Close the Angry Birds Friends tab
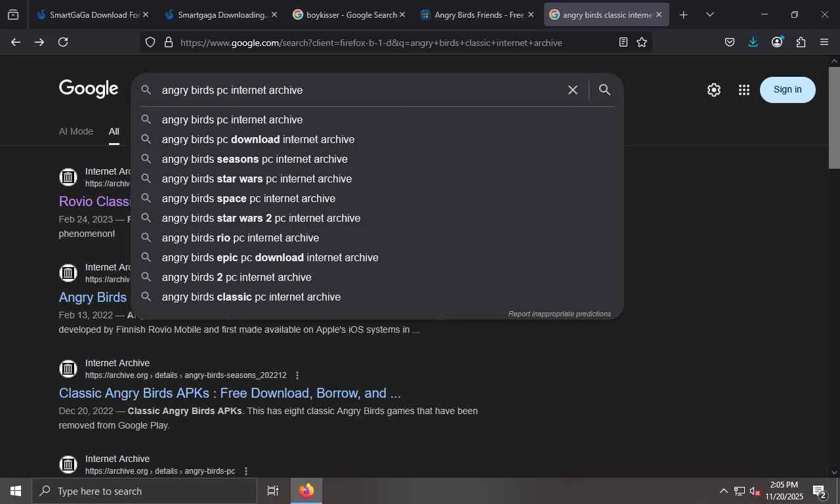Viewport: 840px width, 504px height. [530, 14]
